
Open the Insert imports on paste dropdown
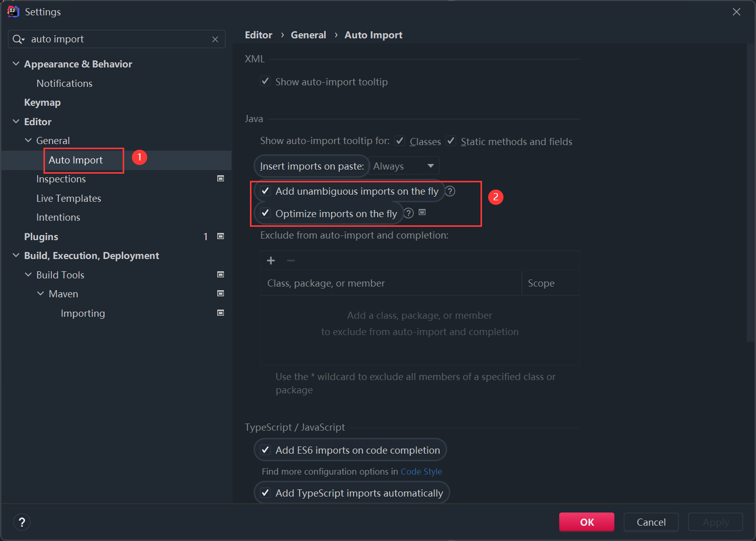point(403,166)
